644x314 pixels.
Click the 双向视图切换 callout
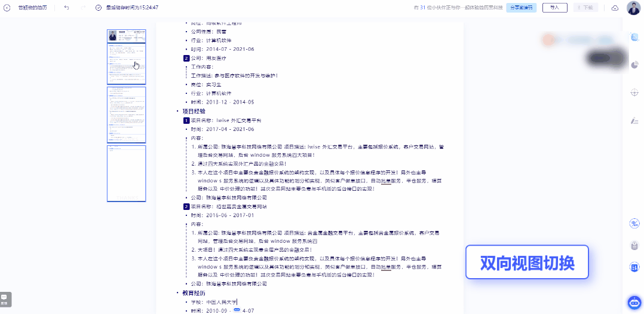point(527,262)
